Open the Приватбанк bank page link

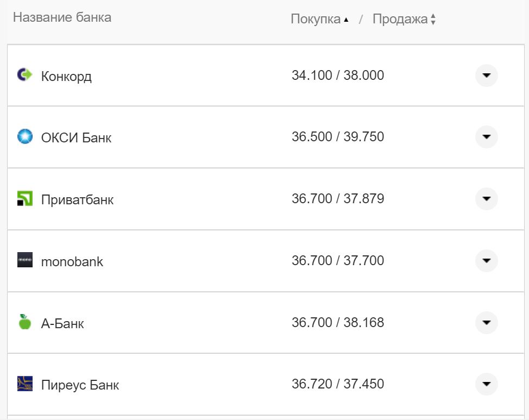pos(77,199)
